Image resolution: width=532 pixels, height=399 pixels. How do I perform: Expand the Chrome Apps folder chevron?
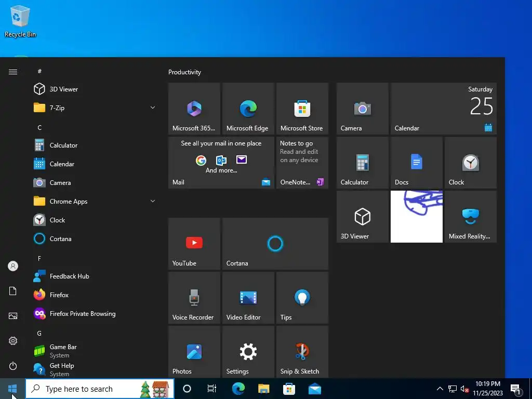[153, 201]
